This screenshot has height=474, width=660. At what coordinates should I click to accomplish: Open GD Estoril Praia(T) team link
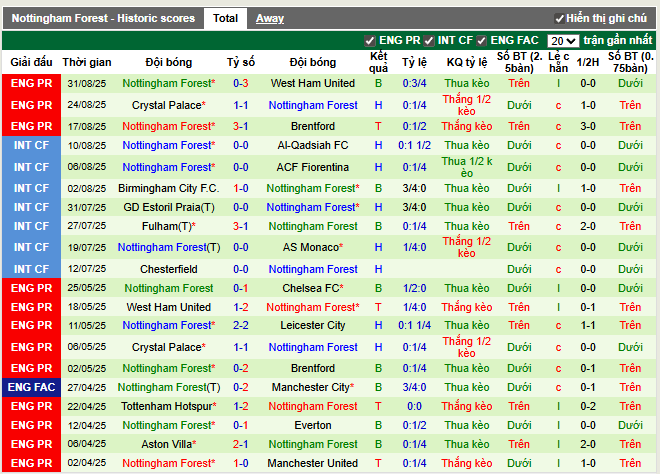coord(168,207)
